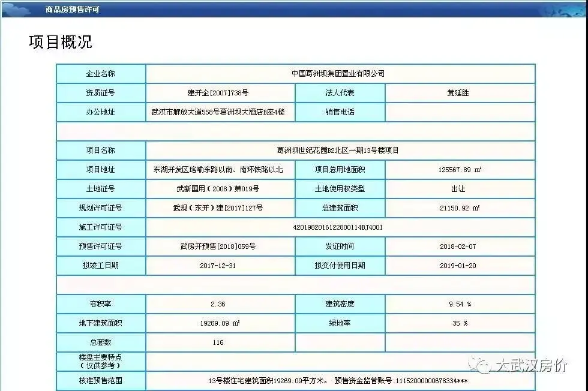Select permit number 4201982016122800114BJ4001
This screenshot has height=391, width=588.
[338, 227]
